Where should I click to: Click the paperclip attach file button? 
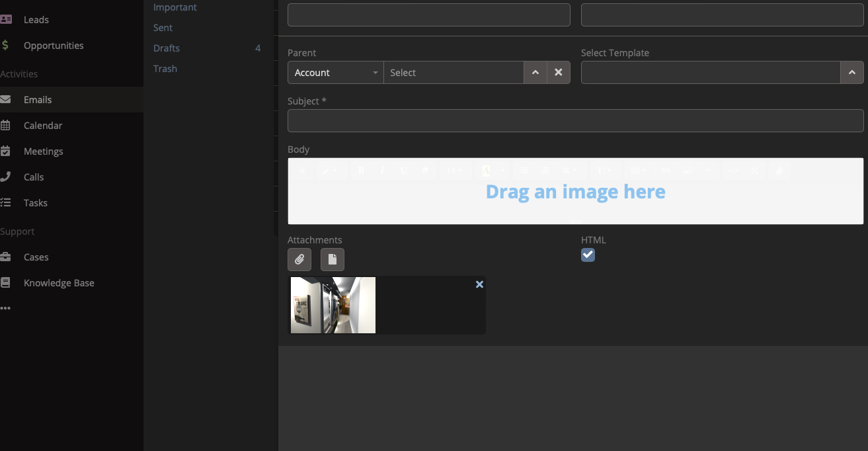click(x=299, y=259)
